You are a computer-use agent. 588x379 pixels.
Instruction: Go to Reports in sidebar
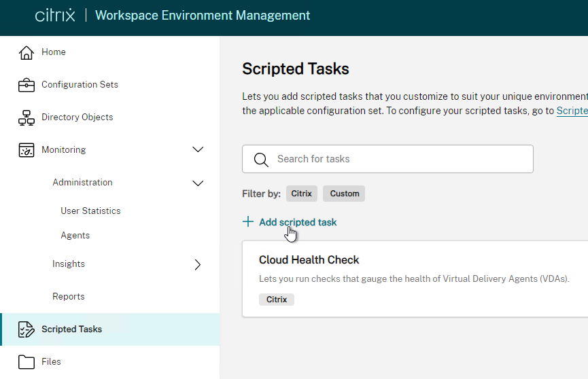click(68, 296)
